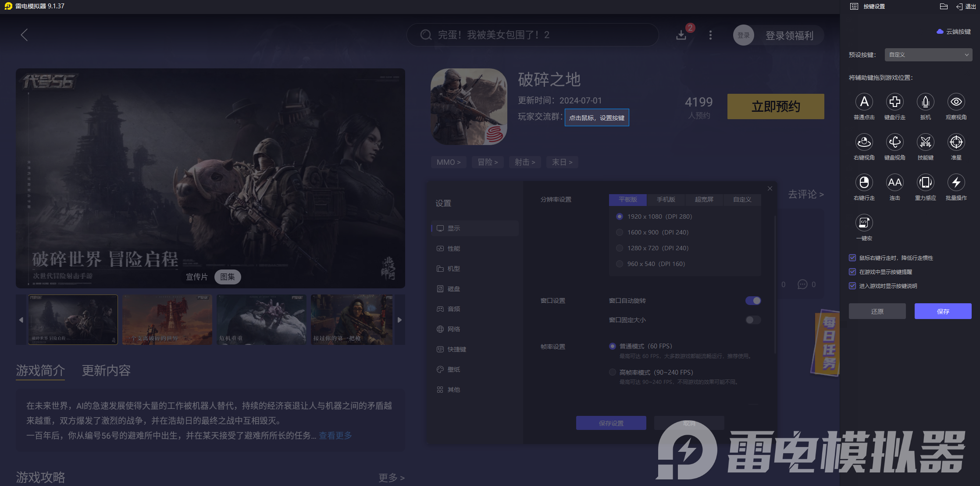
Task: Select the 批量操作 lightning icon
Action: click(956, 183)
